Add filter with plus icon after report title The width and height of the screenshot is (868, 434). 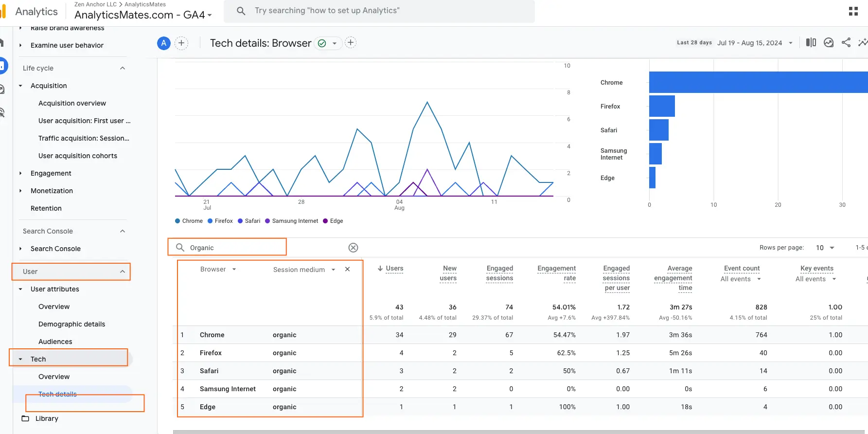pyautogui.click(x=351, y=43)
